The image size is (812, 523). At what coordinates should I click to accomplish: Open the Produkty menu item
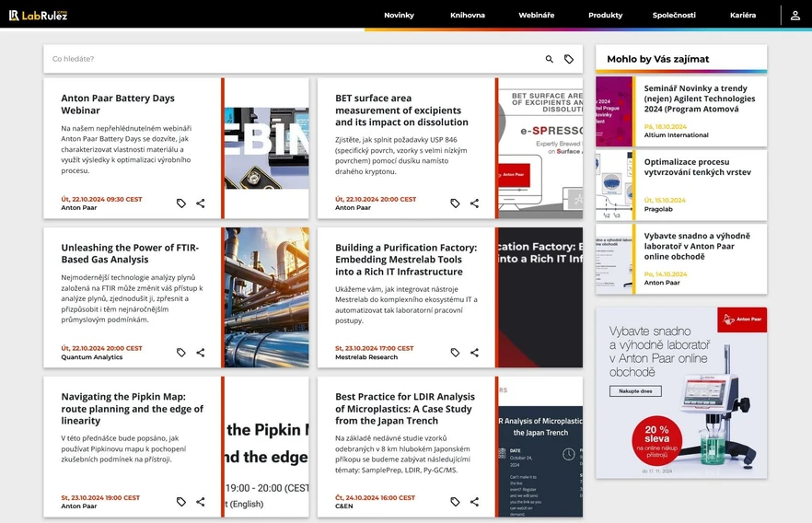[606, 15]
